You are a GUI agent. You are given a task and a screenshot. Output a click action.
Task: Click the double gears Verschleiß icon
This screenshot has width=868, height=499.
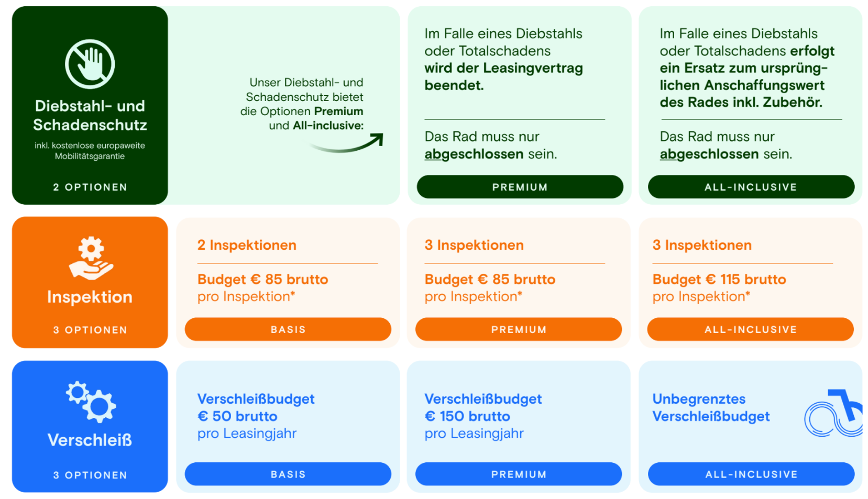(91, 402)
